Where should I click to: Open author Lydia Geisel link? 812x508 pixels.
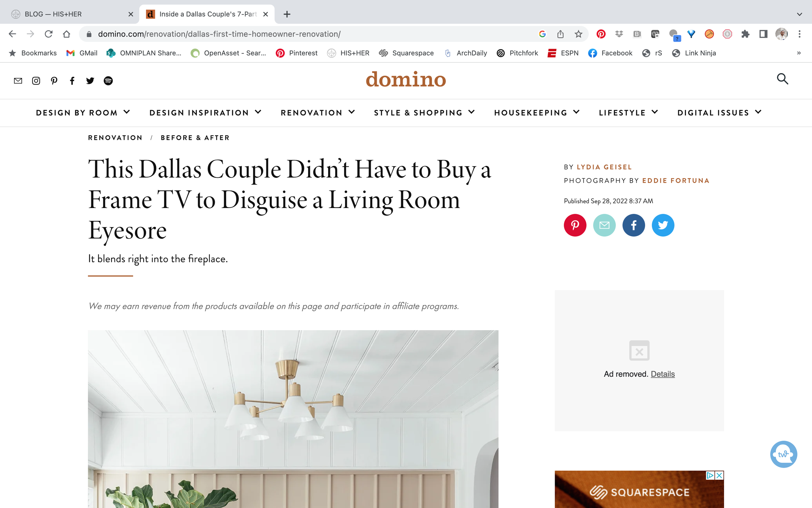(x=604, y=167)
